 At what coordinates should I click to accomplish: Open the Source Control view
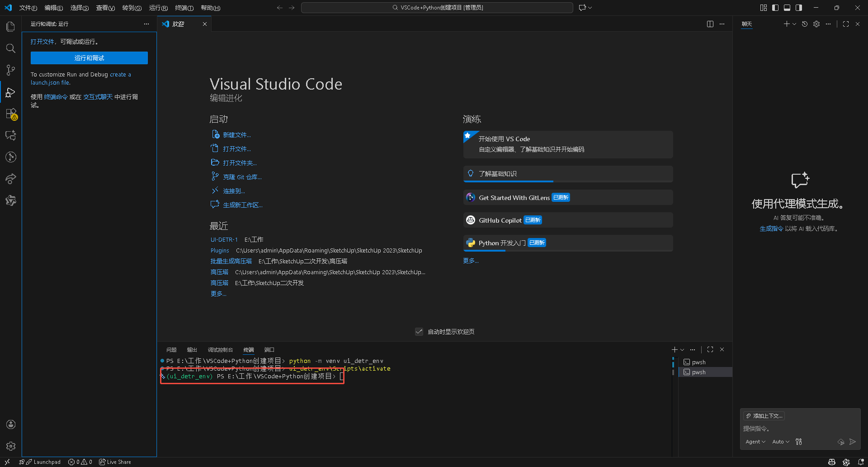coord(10,70)
